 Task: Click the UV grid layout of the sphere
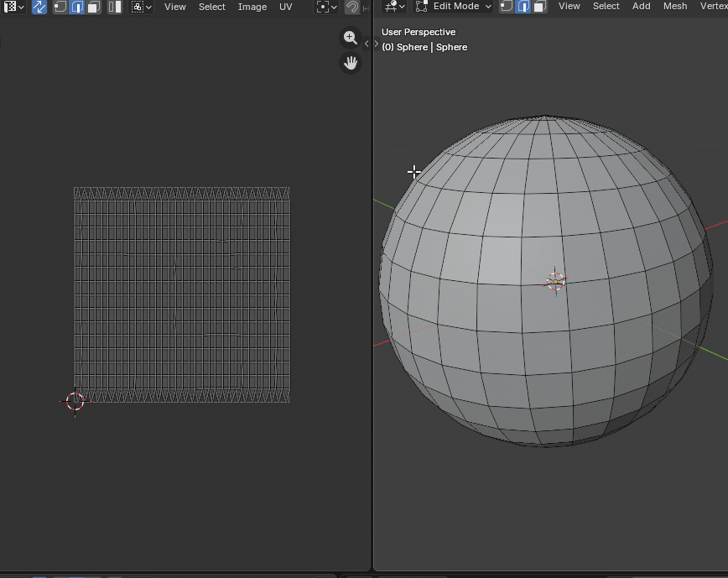pyautogui.click(x=181, y=294)
